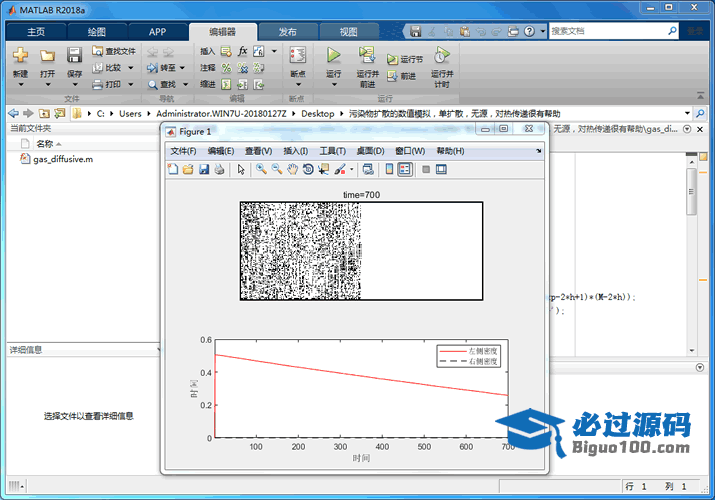The width and height of the screenshot is (715, 500).
Task: Expand the New button dropdown arrow
Action: (21, 85)
